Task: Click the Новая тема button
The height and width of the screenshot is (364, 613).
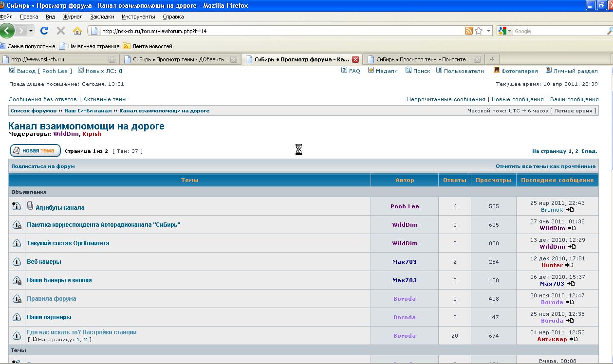Action: coord(35,150)
